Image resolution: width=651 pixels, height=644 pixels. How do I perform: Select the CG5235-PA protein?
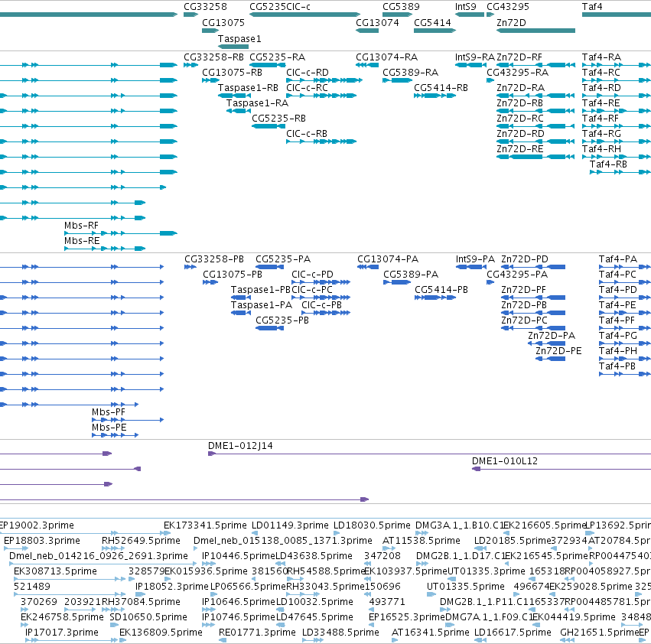coord(269,267)
